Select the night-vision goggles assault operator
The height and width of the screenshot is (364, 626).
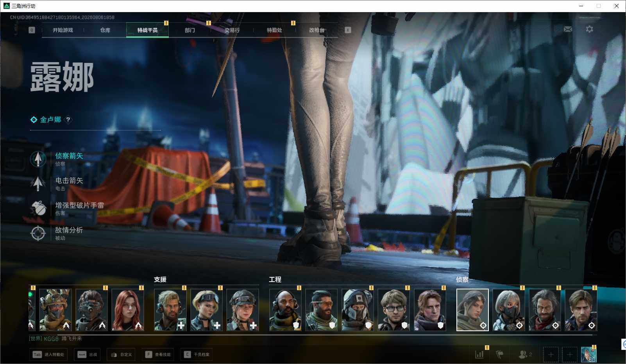91,310
